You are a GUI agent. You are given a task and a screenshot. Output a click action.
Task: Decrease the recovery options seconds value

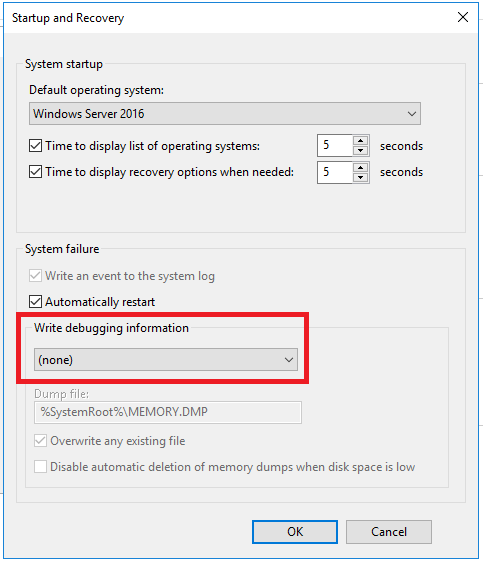click(x=360, y=177)
